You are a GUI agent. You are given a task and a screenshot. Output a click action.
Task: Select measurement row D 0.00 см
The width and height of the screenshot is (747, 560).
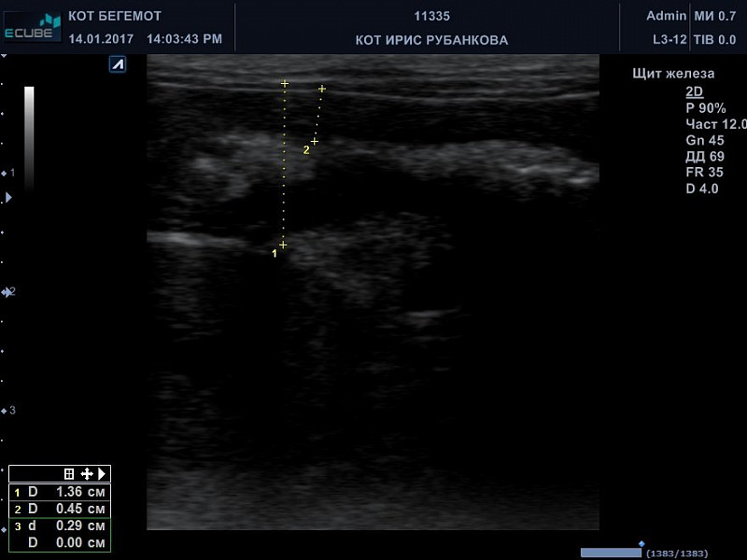(x=60, y=543)
